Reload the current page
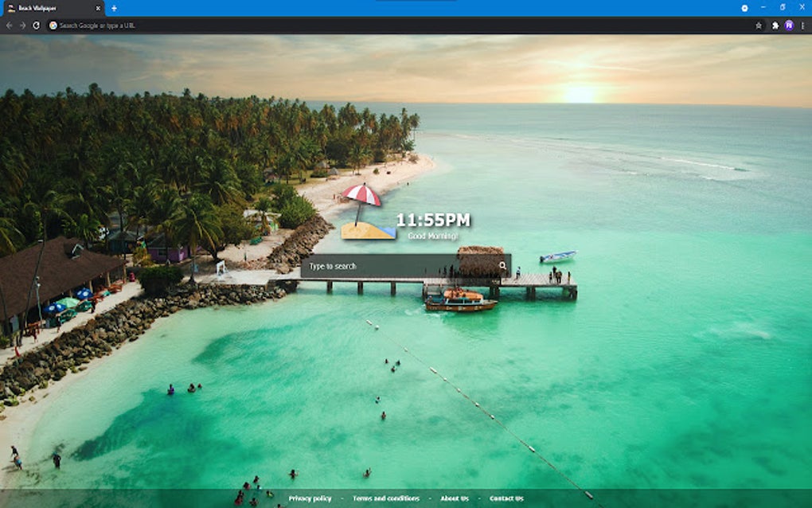Image resolution: width=812 pixels, height=508 pixels. [x=37, y=25]
